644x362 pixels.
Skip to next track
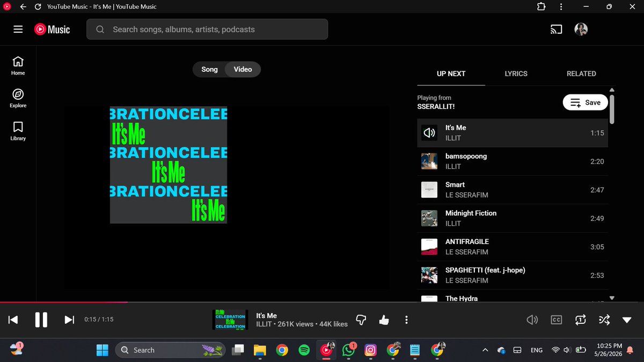[x=69, y=320]
